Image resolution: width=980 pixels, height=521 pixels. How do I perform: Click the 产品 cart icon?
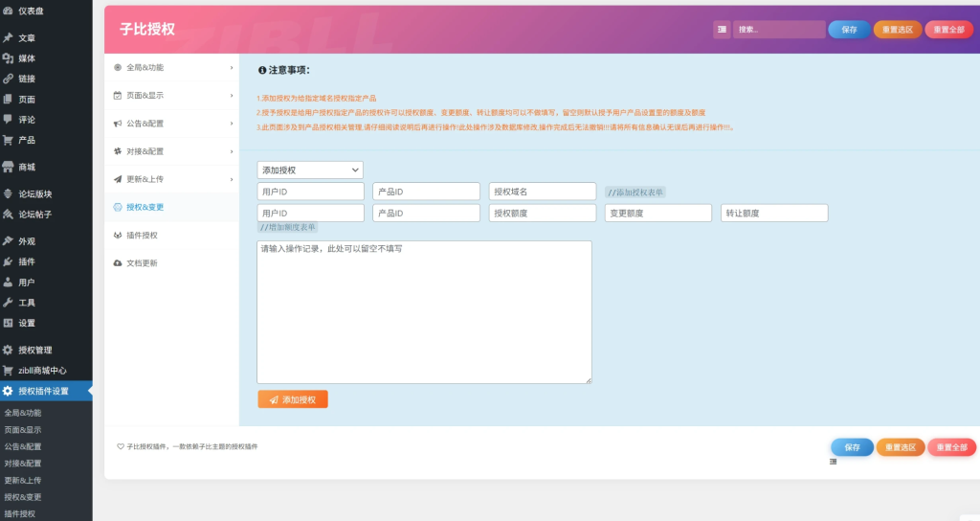[x=8, y=140]
